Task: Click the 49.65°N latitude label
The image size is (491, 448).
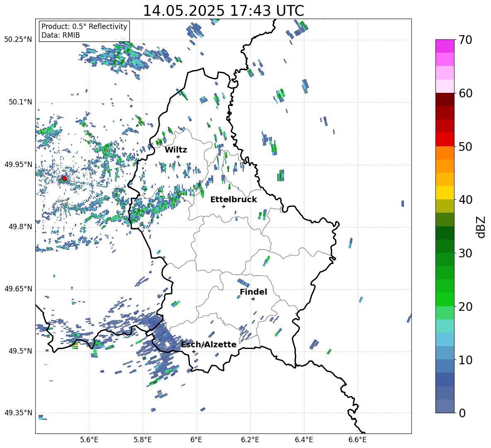Action: [x=18, y=289]
